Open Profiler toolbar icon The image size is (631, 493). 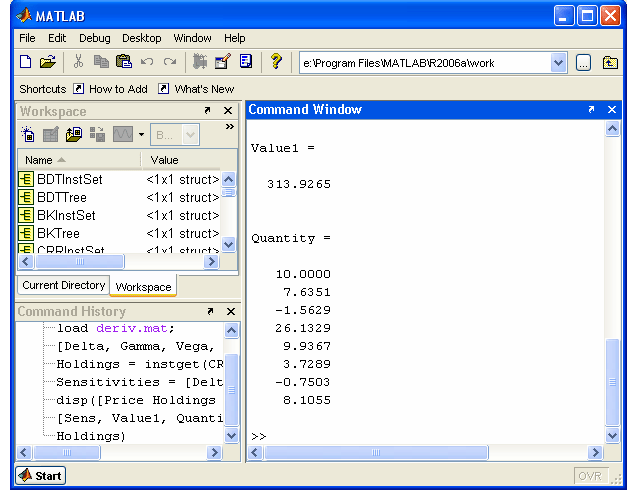point(246,62)
